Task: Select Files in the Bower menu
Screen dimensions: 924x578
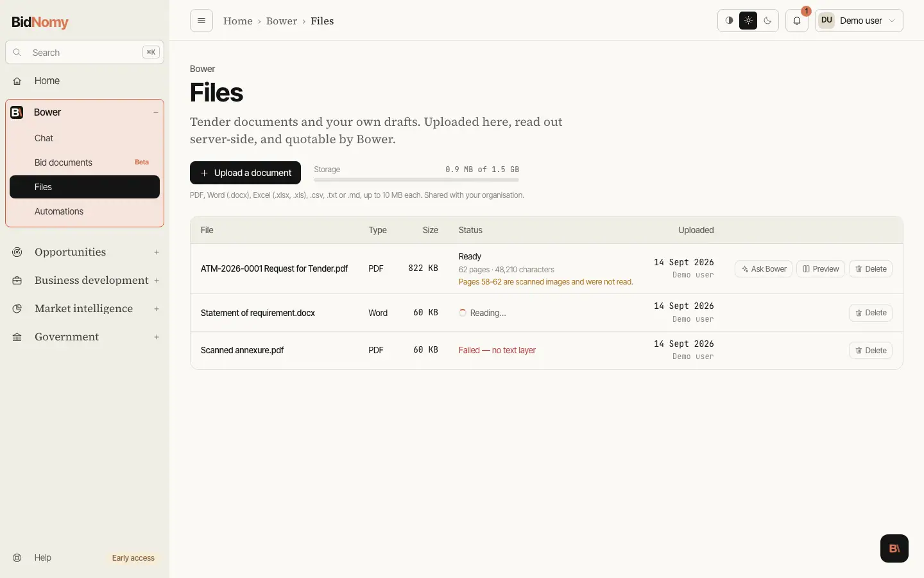Action: pyautogui.click(x=85, y=187)
